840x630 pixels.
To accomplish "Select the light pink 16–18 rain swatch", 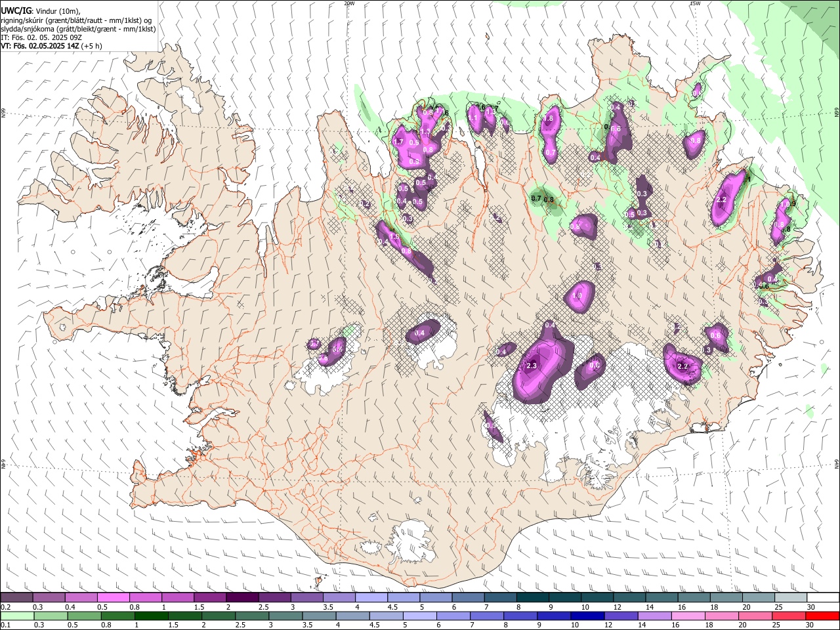I will pyautogui.click(x=688, y=616).
